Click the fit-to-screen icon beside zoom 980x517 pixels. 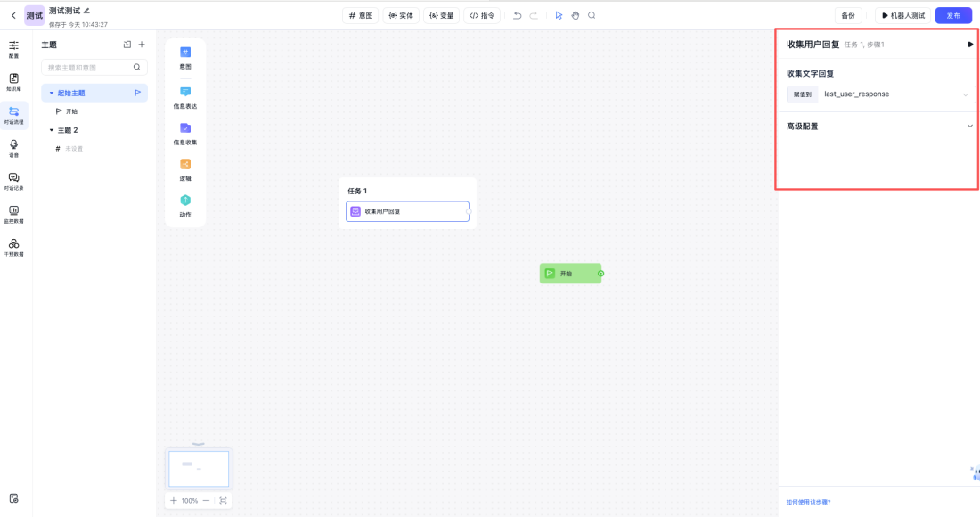point(223,501)
